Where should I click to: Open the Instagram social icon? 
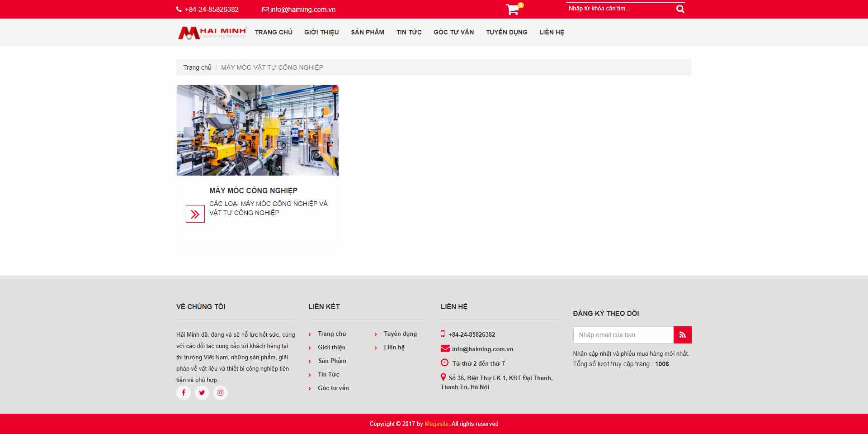[221, 392]
